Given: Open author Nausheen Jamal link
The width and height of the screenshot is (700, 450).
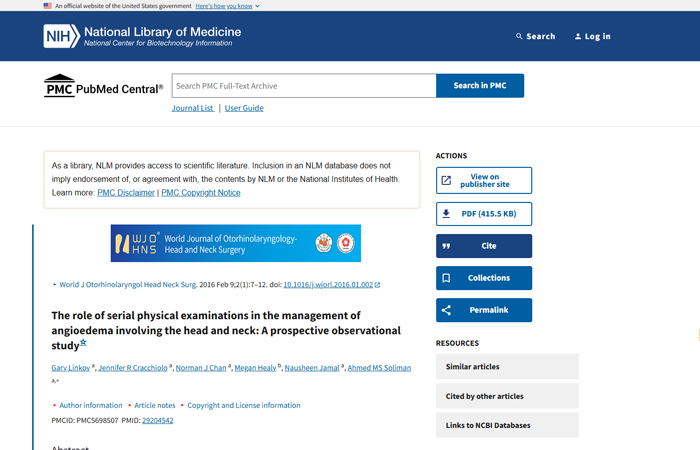Looking at the screenshot, I should click(312, 368).
